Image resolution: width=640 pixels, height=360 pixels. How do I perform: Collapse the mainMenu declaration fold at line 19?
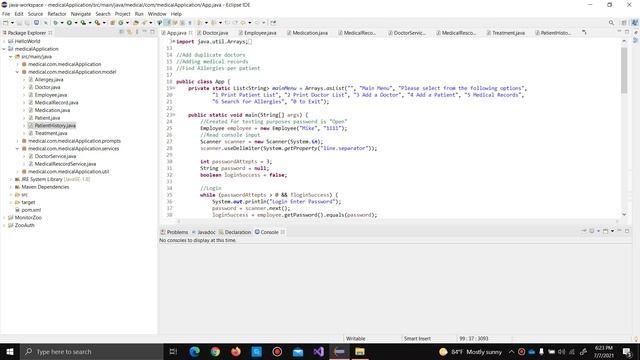click(x=173, y=88)
